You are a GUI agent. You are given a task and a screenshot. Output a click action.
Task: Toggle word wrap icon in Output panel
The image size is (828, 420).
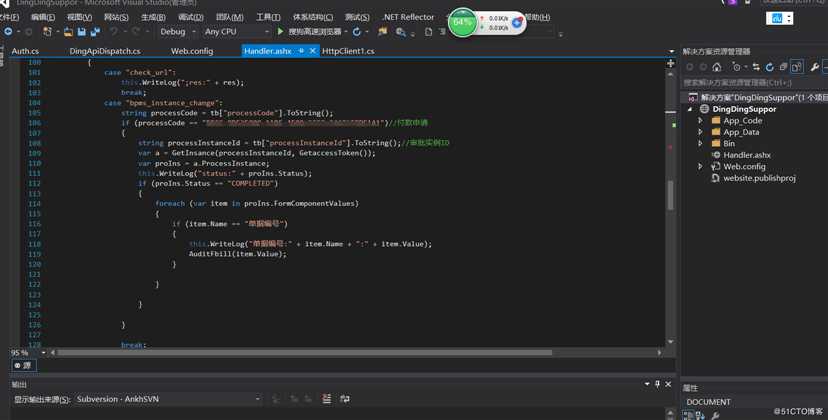[345, 399]
